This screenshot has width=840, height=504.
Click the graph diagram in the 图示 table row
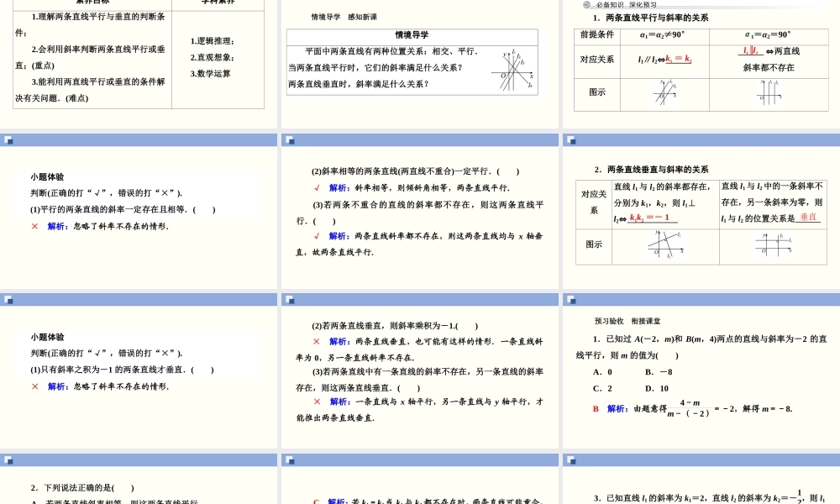(664, 92)
